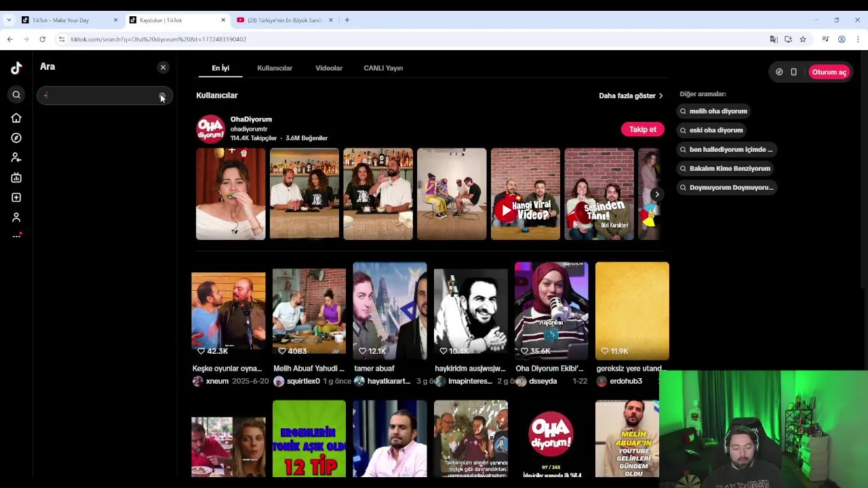
Task: Go to Home via sidebar house icon
Action: pyautogui.click(x=16, y=118)
